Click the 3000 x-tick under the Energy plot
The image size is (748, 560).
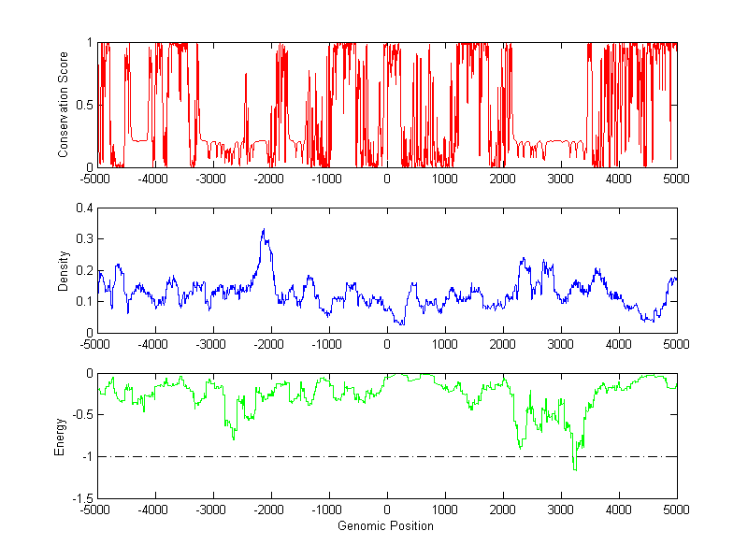[x=561, y=510]
